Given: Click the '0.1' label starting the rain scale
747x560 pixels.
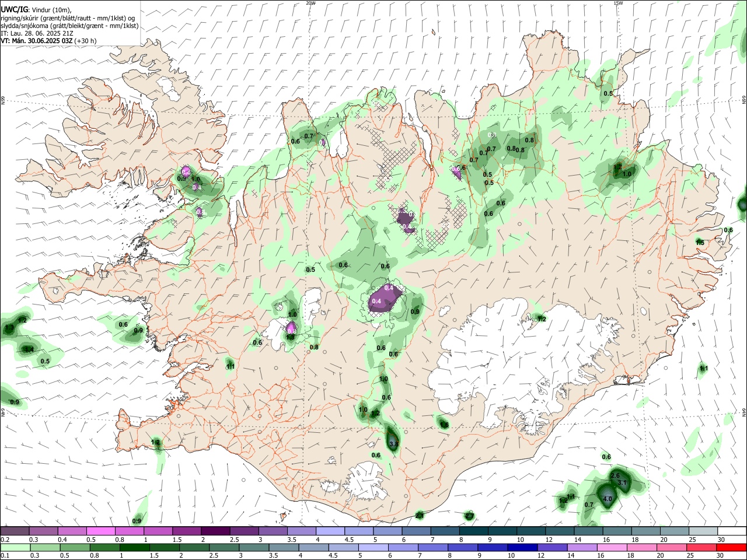Looking at the screenshot, I should tap(5, 556).
